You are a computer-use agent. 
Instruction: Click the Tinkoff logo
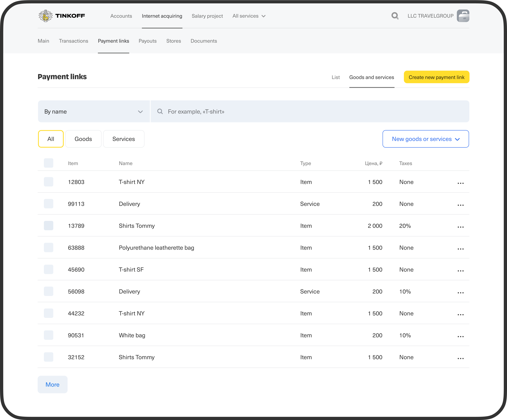point(62,16)
